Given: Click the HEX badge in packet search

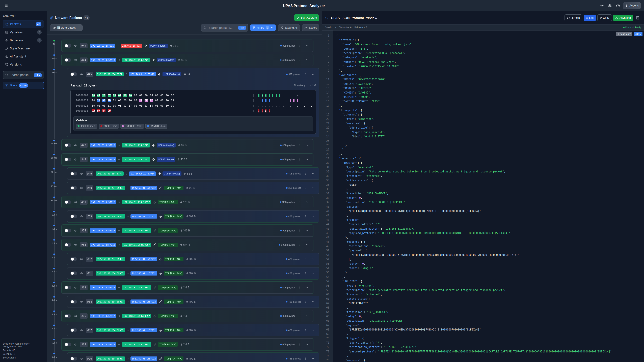Looking at the screenshot, I should click(x=242, y=28).
